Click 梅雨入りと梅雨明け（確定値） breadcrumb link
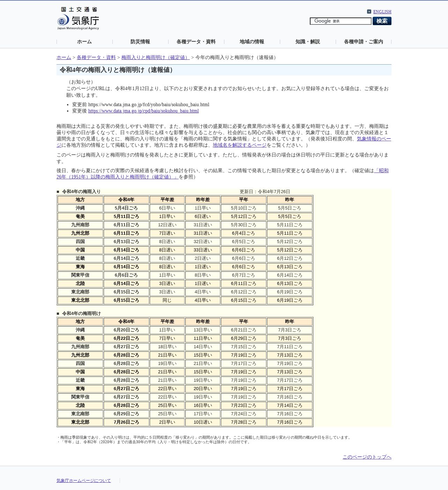The height and width of the screenshot is (490, 448). [x=156, y=57]
